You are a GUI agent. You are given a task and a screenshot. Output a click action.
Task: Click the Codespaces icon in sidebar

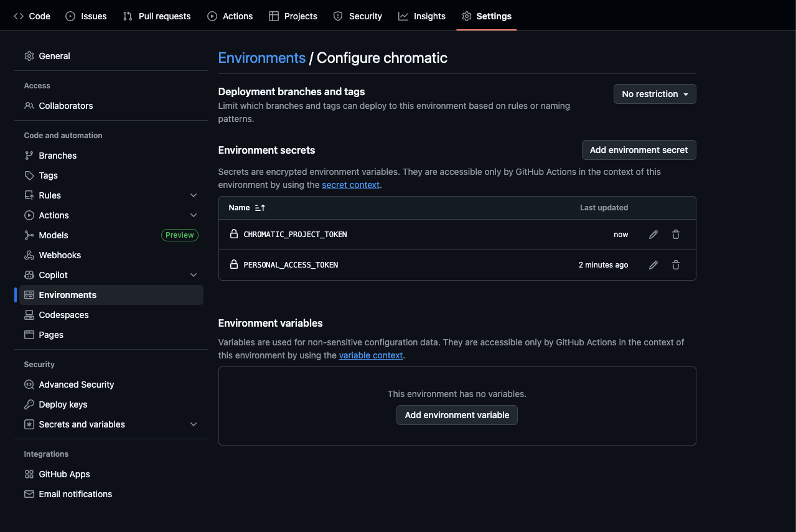pos(29,315)
